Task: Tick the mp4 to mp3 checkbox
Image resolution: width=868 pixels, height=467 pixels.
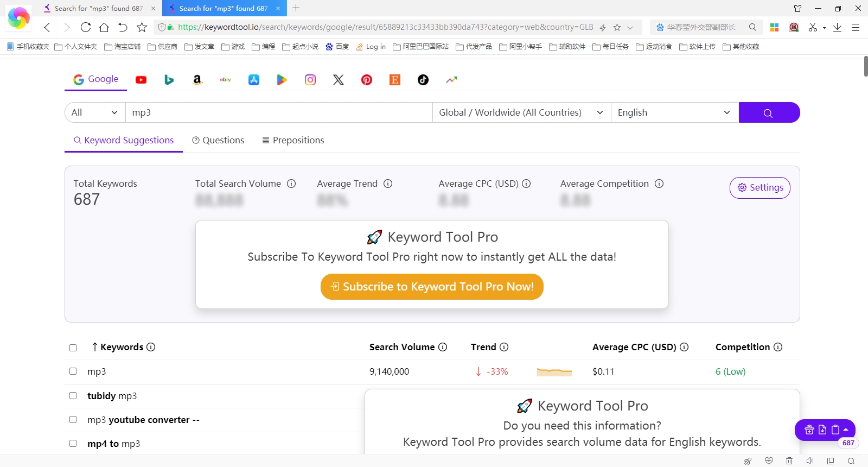Action: click(73, 444)
